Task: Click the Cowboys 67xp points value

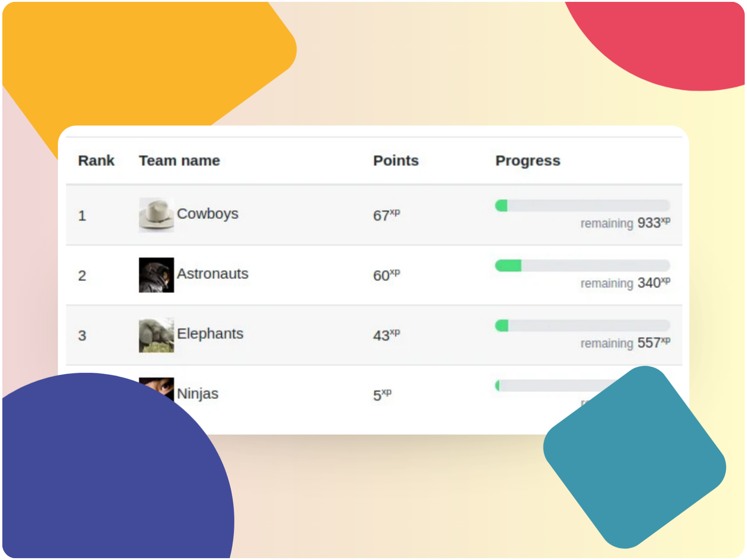Action: [386, 215]
